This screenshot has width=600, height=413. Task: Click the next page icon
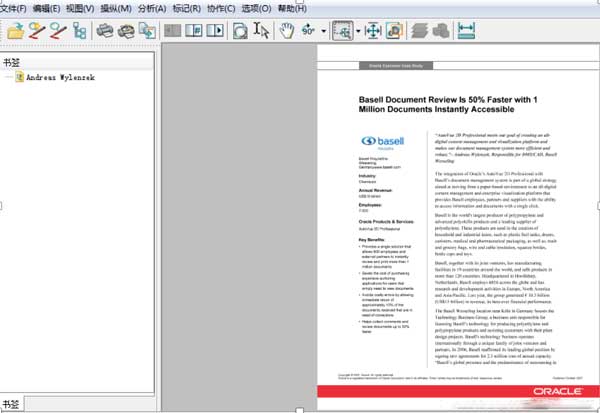pos(215,30)
